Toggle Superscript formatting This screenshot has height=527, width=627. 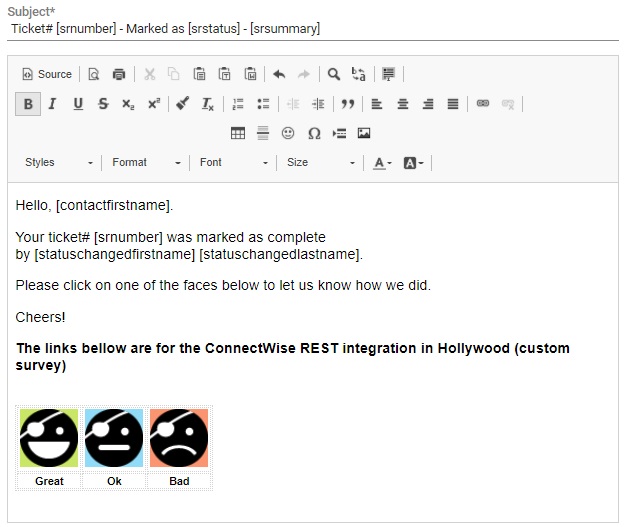pyautogui.click(x=154, y=104)
